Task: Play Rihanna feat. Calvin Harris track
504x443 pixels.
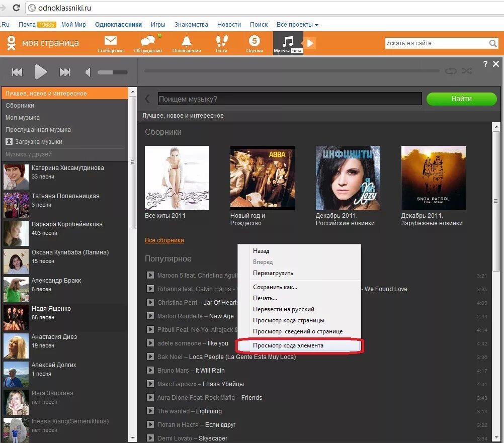Action: point(150,289)
